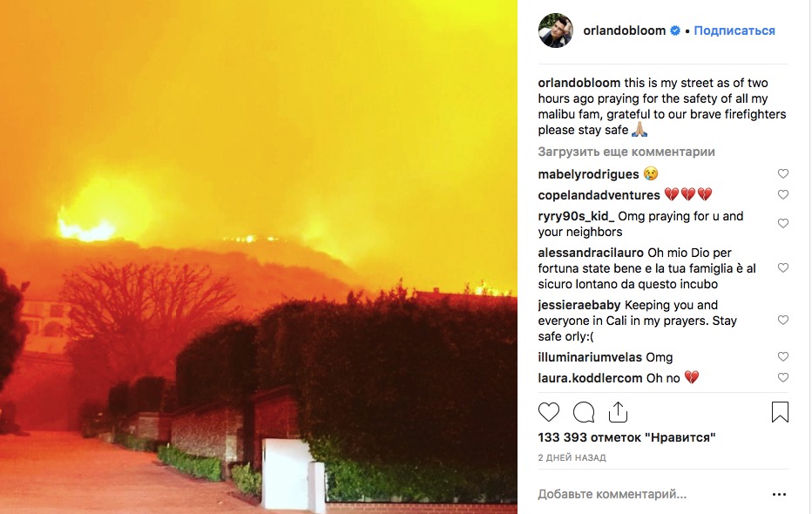The image size is (812, 514).
Task: Like the comment from jessieraebaby
Action: (783, 321)
